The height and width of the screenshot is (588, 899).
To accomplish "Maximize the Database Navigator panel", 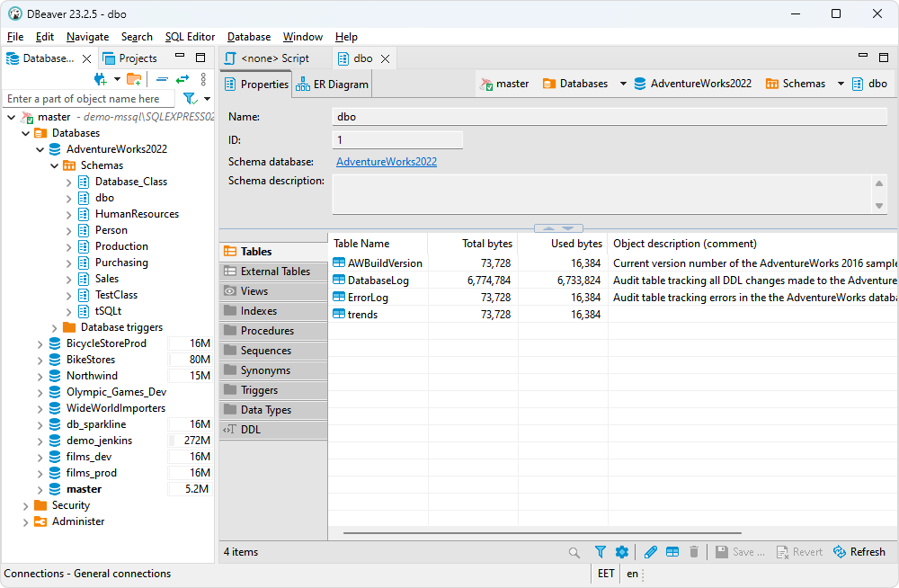I will click(x=200, y=58).
